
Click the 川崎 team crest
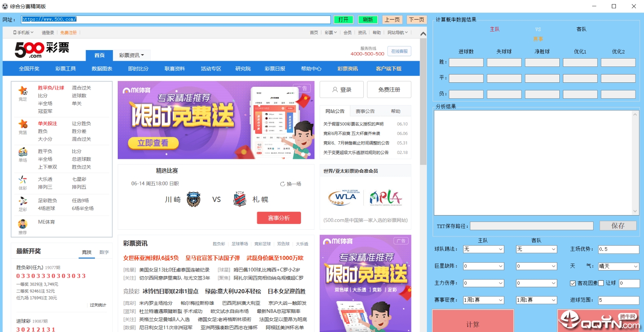(193, 200)
